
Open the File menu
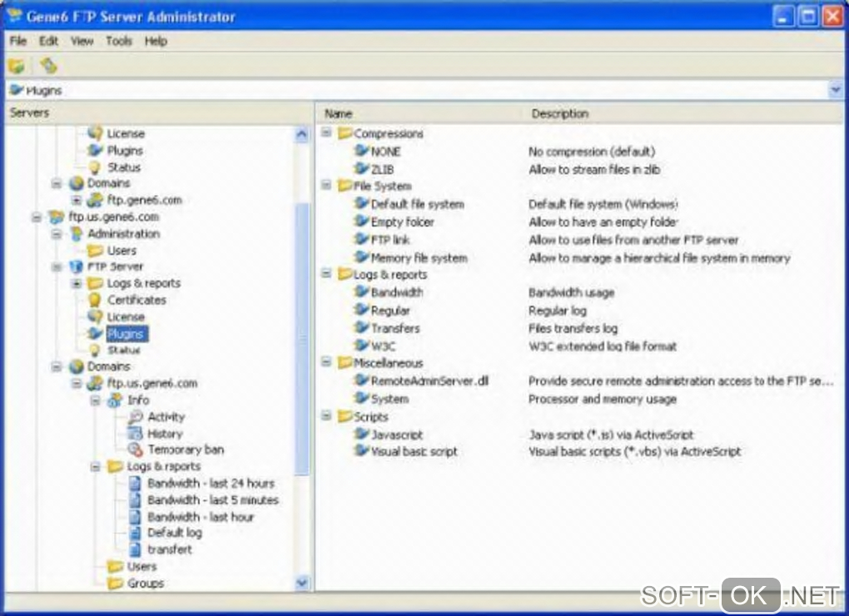coord(17,41)
